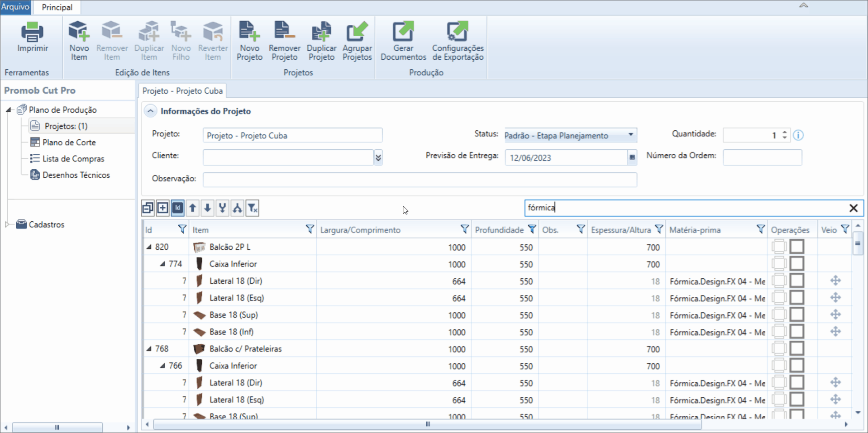Check Operações box for first Lateral 18 (Esq)
This screenshot has height=433, width=868.
(797, 298)
